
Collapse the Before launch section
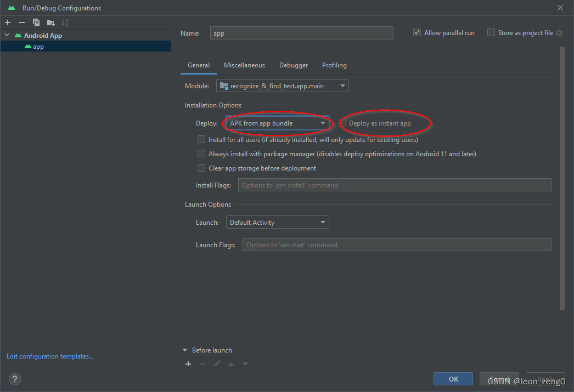pos(185,350)
